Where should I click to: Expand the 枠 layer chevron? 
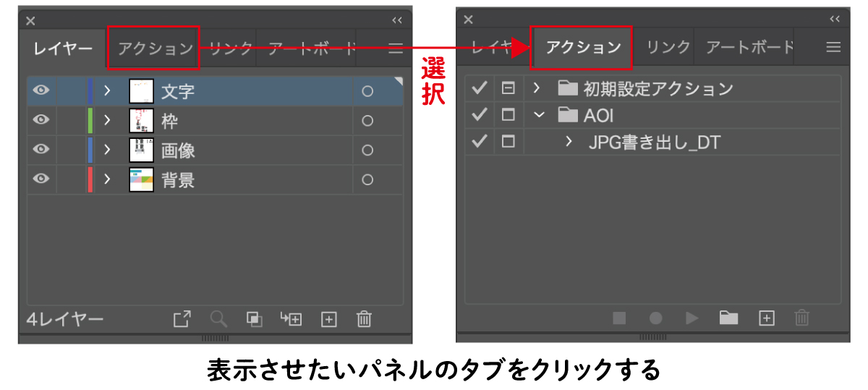(107, 121)
